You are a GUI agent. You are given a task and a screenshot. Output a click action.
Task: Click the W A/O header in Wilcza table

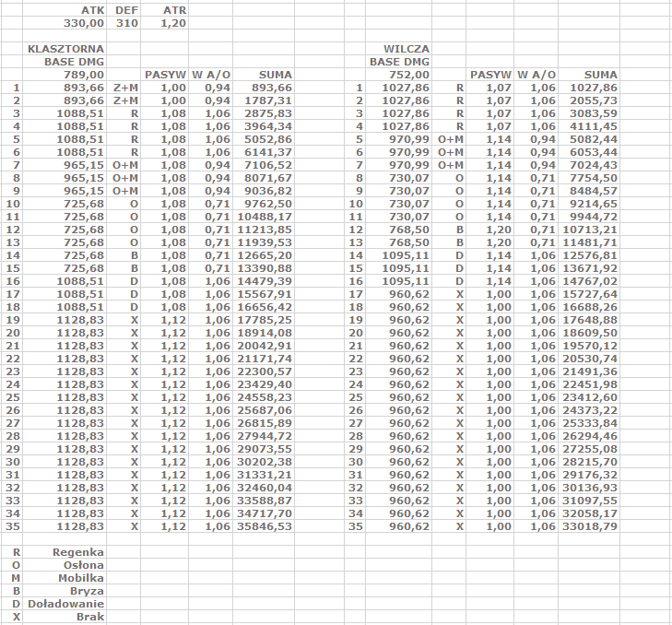coord(536,75)
